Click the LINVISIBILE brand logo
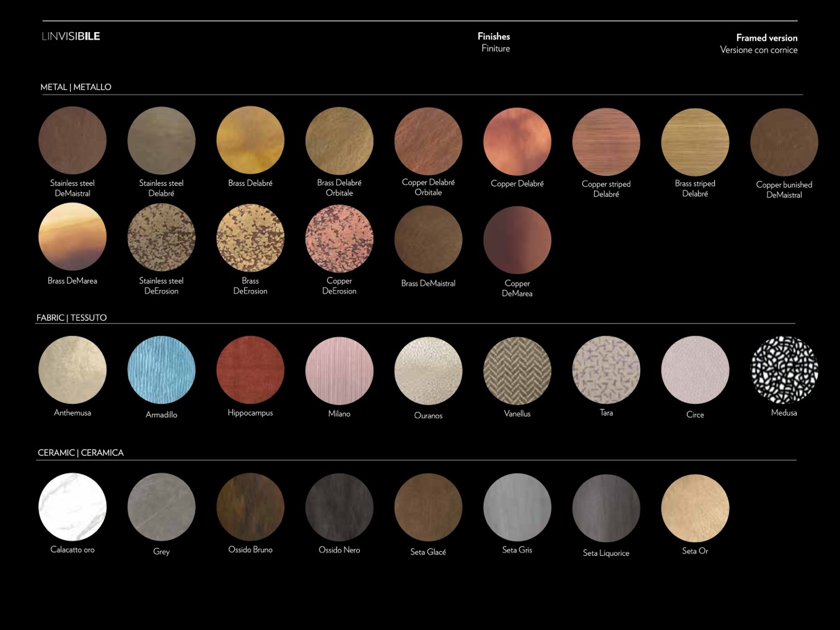Viewport: 840px width, 630px height. click(x=71, y=36)
